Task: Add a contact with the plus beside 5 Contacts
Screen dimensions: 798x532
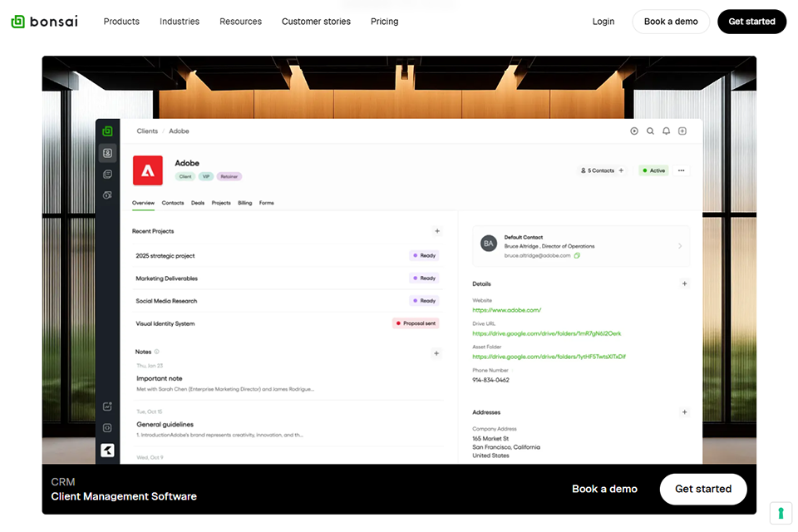Action: pos(621,170)
